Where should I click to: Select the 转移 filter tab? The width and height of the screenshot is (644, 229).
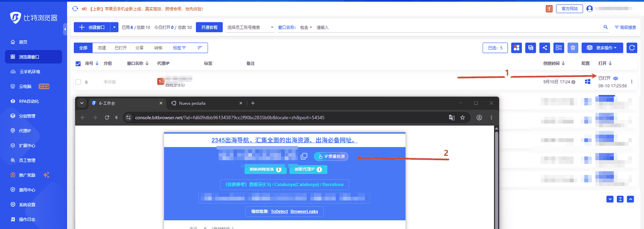(x=158, y=48)
